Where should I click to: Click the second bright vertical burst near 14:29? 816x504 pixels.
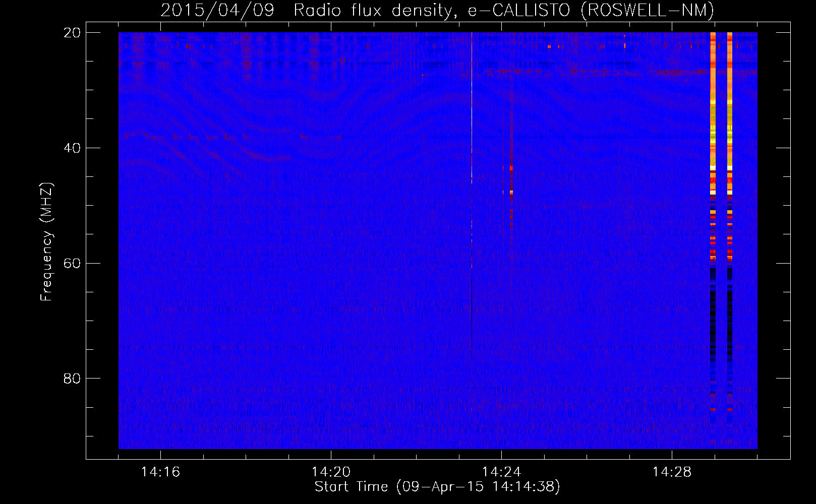tap(730, 222)
